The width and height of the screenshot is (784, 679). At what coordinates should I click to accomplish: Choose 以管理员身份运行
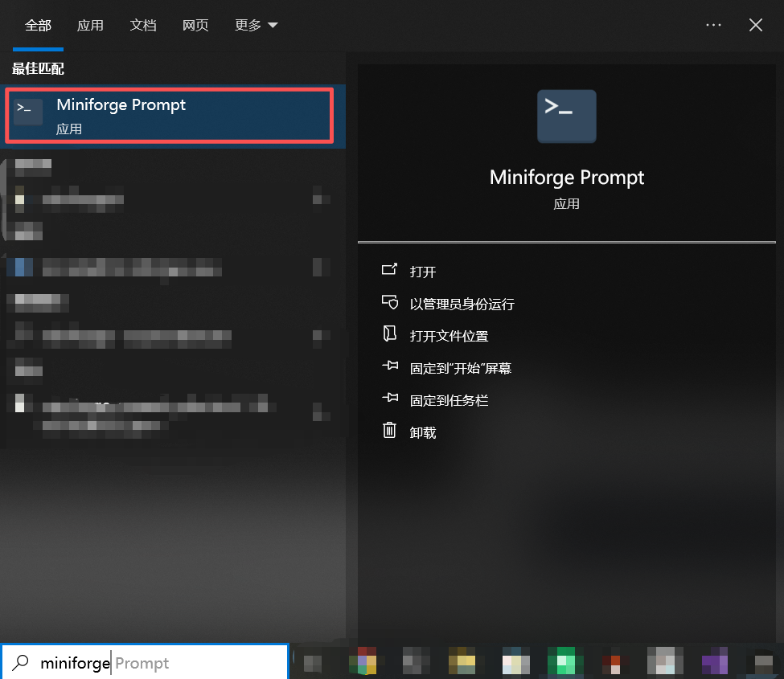point(462,304)
